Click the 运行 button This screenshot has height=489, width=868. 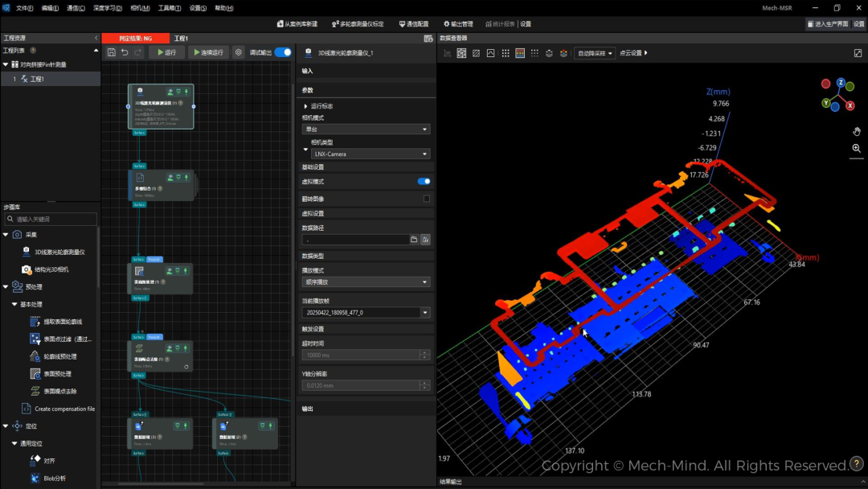click(166, 52)
